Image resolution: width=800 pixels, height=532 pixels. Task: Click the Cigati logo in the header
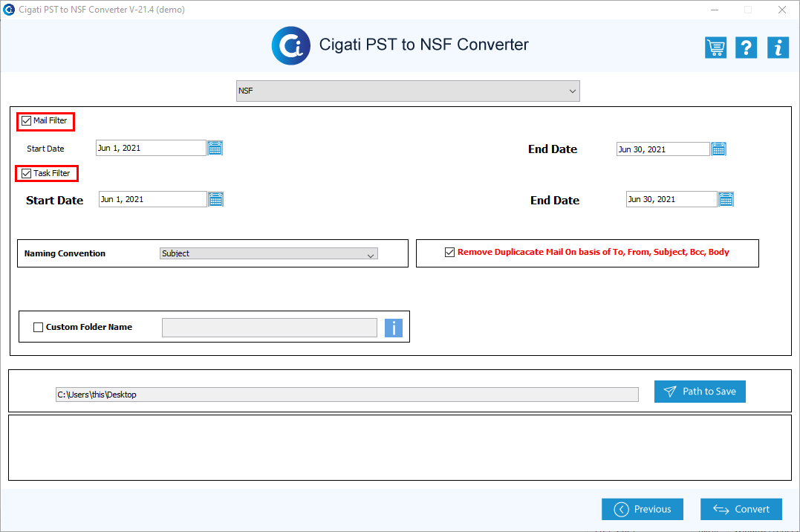click(x=291, y=45)
